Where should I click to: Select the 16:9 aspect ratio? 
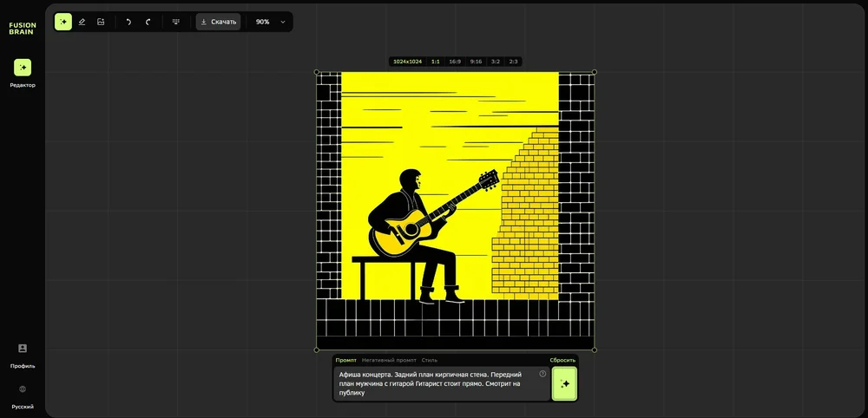pyautogui.click(x=455, y=62)
